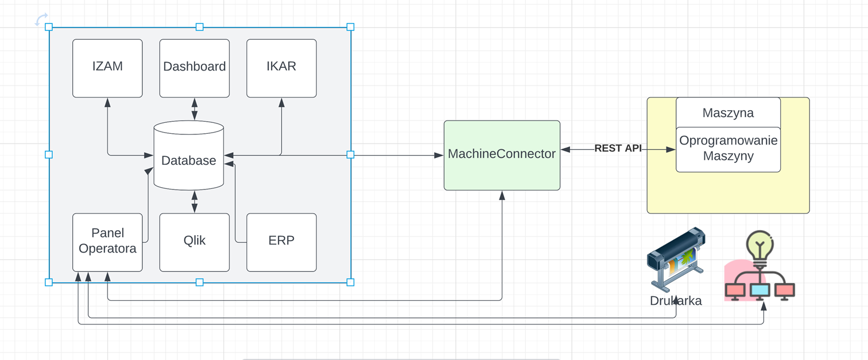Select the ERP rectangle

click(x=281, y=241)
